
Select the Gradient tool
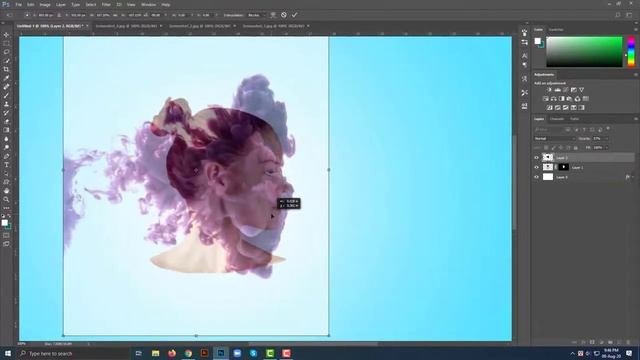6,130
